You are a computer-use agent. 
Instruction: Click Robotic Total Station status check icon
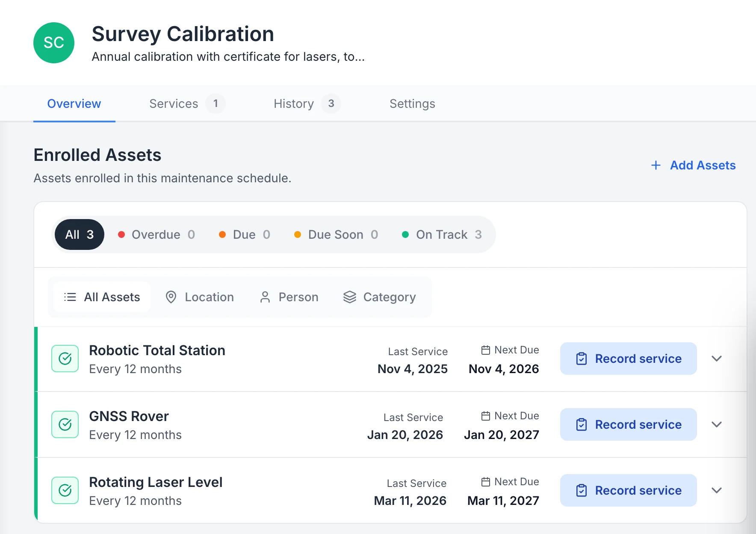pos(65,359)
